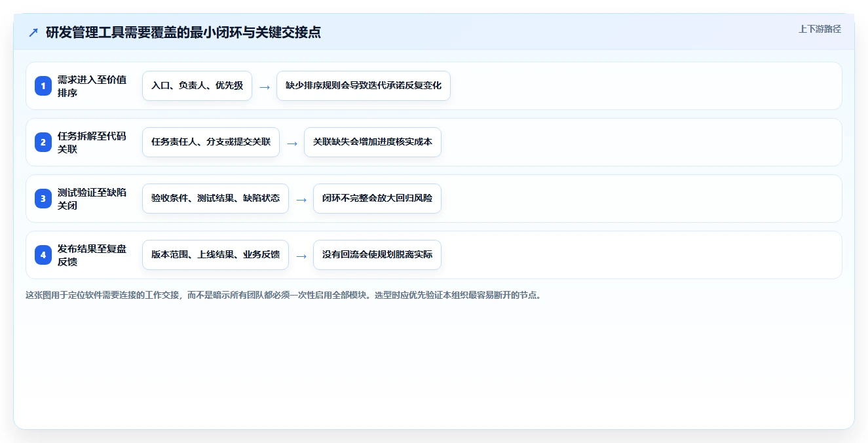
Task: Click the 任务责任人、分支或提交关联 chip
Action: (x=211, y=142)
